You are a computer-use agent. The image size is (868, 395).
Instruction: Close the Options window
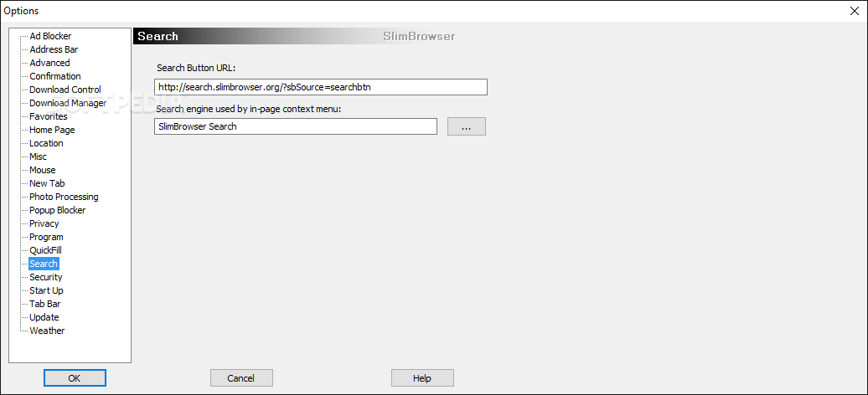click(x=855, y=11)
